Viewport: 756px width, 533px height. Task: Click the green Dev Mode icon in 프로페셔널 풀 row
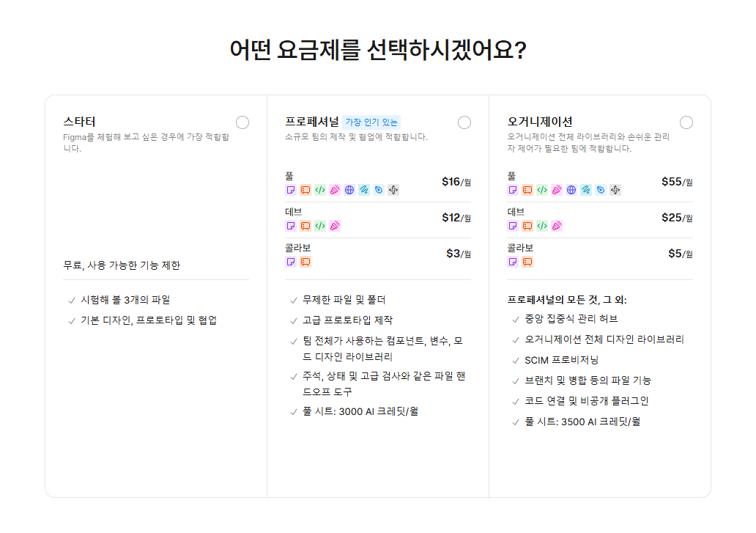click(x=320, y=190)
